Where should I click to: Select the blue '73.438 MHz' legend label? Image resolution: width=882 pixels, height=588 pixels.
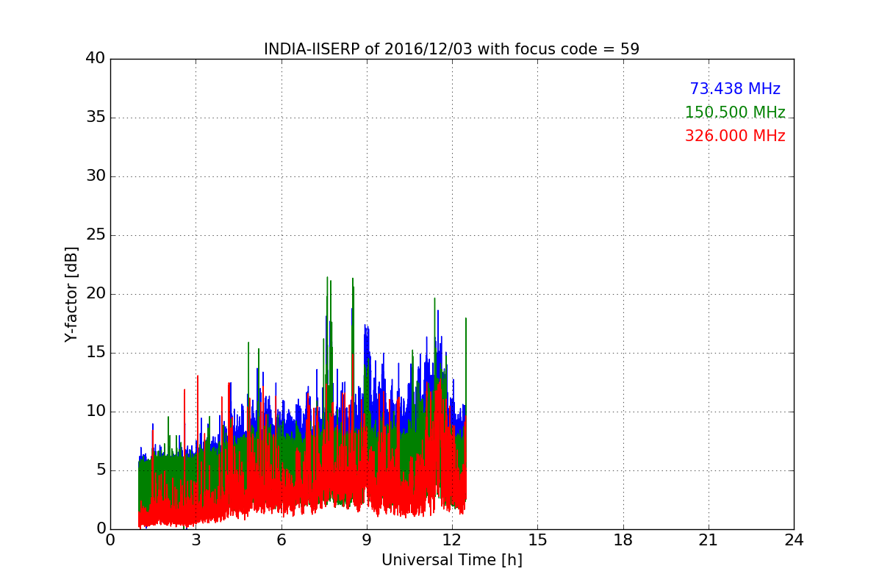click(x=735, y=89)
